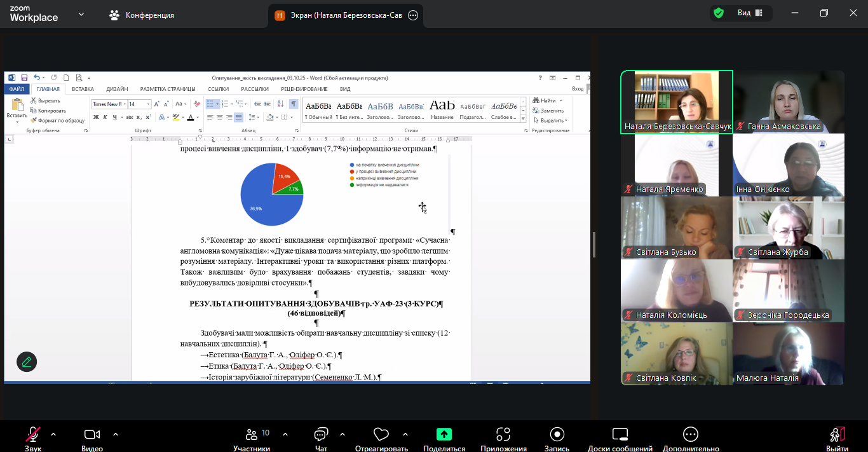Click the green annotation pencil button
The height and width of the screenshot is (452, 868).
pyautogui.click(x=27, y=362)
